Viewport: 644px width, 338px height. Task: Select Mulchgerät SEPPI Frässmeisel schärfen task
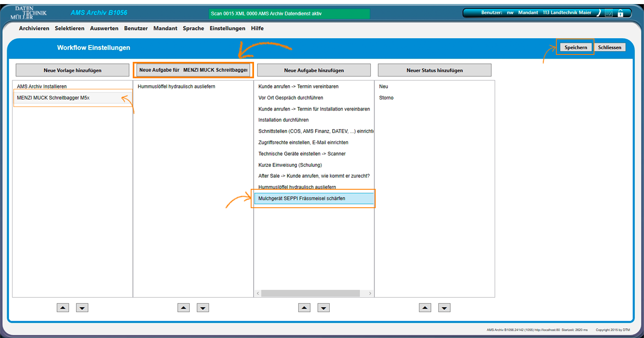tap(302, 199)
